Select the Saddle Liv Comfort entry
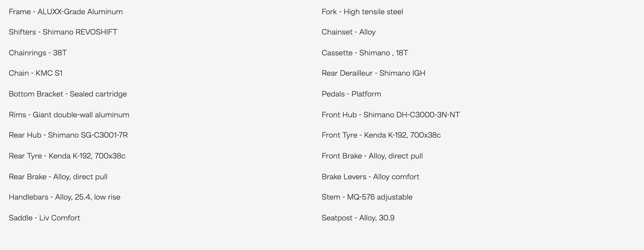The image size is (644, 250). pos(44,218)
